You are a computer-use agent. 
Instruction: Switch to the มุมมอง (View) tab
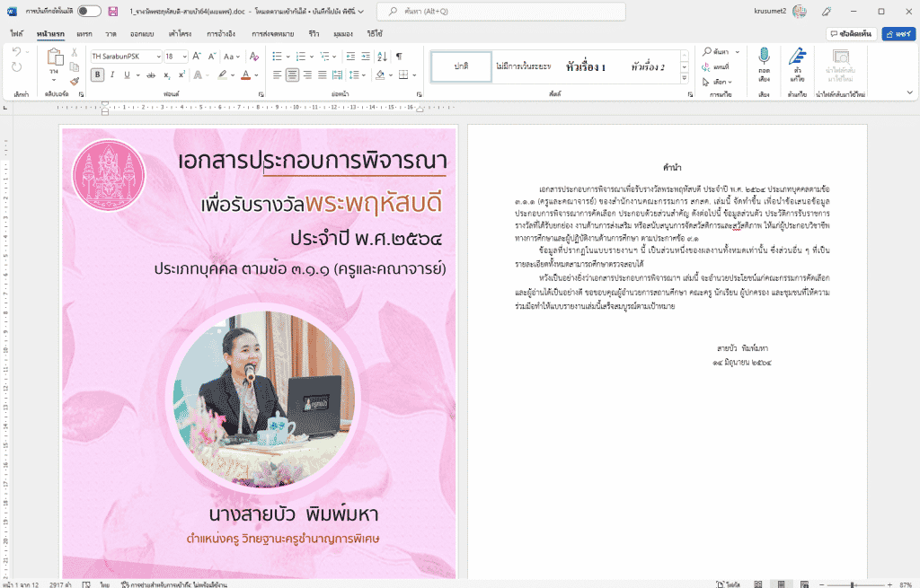point(343,34)
